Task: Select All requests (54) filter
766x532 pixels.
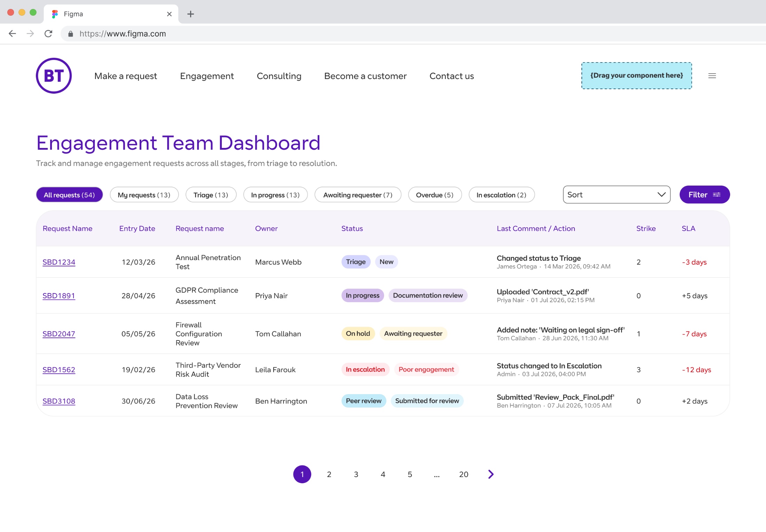Action: click(x=69, y=195)
